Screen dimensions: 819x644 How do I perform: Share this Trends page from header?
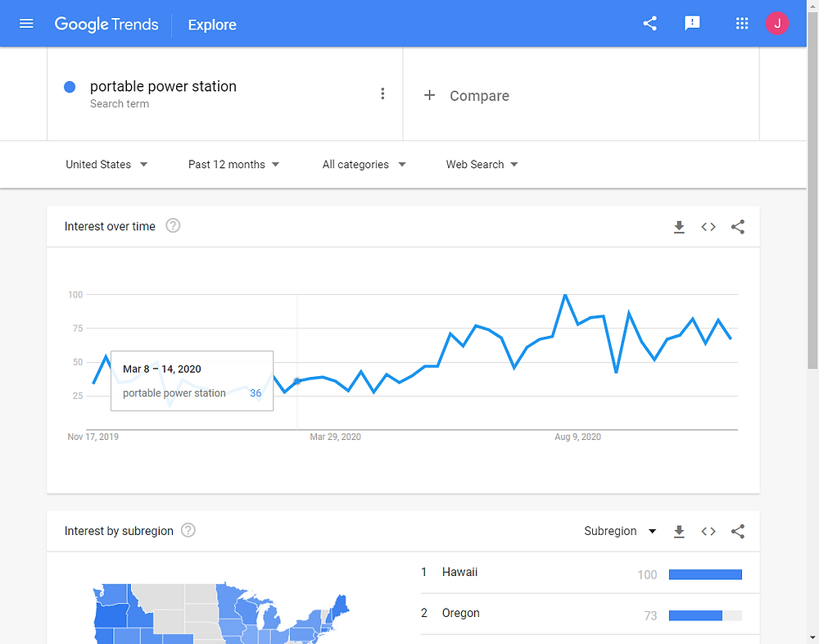649,23
